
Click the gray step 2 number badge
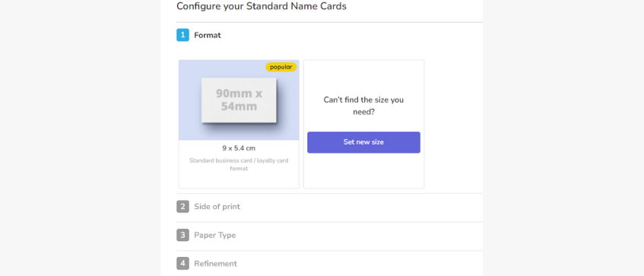(x=182, y=206)
